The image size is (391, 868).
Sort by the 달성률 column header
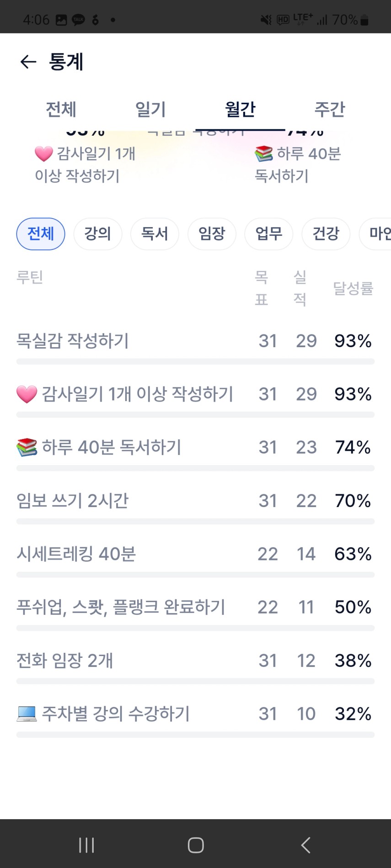pos(353,288)
